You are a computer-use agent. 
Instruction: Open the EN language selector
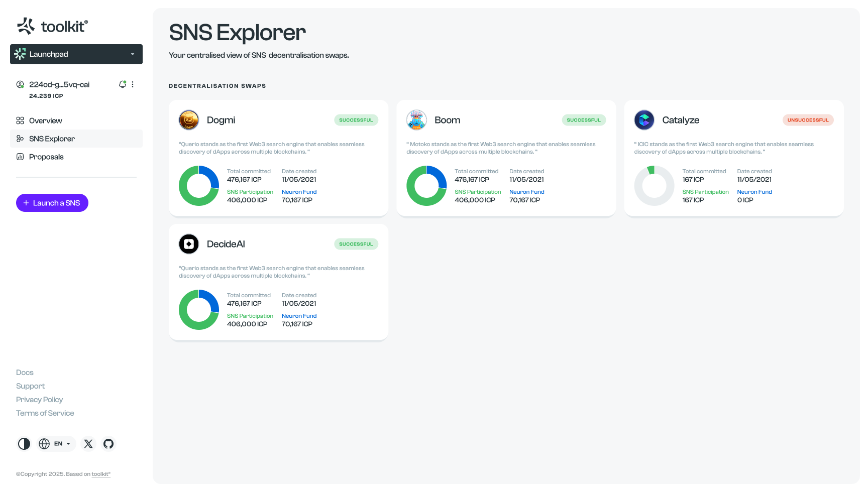pyautogui.click(x=56, y=444)
